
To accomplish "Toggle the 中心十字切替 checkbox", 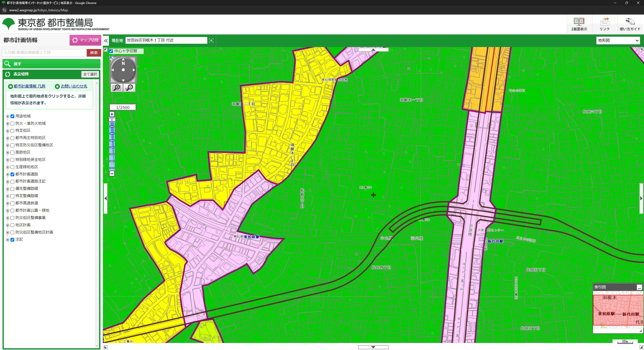I will [x=111, y=51].
